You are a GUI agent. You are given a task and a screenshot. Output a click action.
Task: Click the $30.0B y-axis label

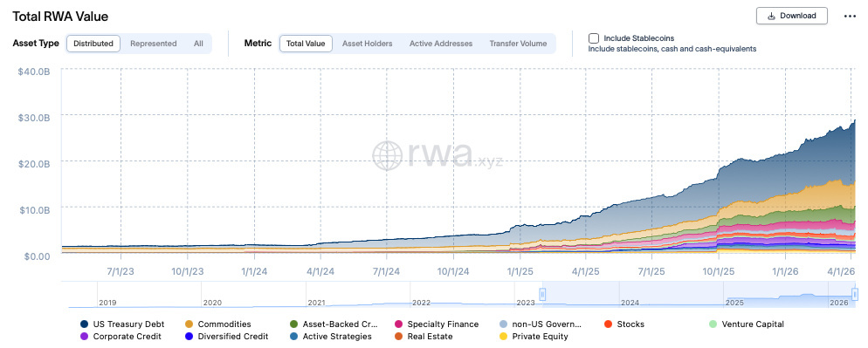point(33,117)
